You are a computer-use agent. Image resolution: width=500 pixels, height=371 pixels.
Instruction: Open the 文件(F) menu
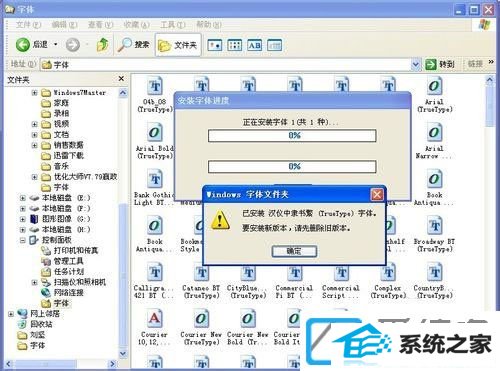(x=28, y=25)
